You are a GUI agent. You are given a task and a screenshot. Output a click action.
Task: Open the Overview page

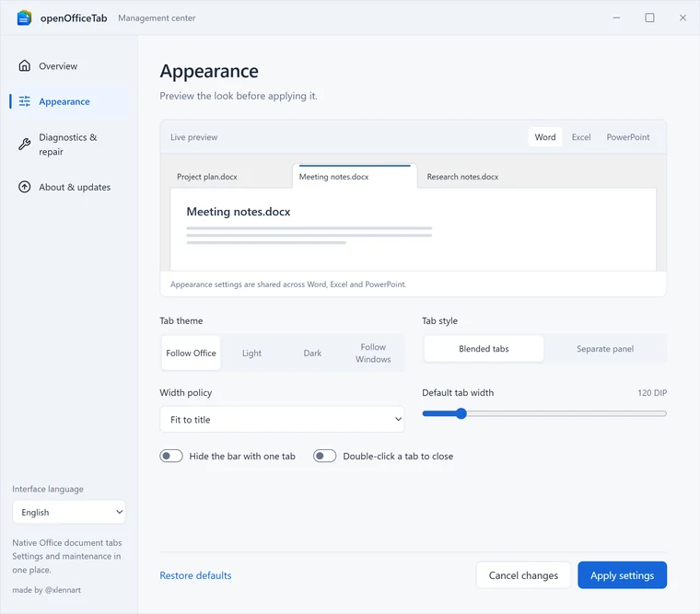coord(70,66)
